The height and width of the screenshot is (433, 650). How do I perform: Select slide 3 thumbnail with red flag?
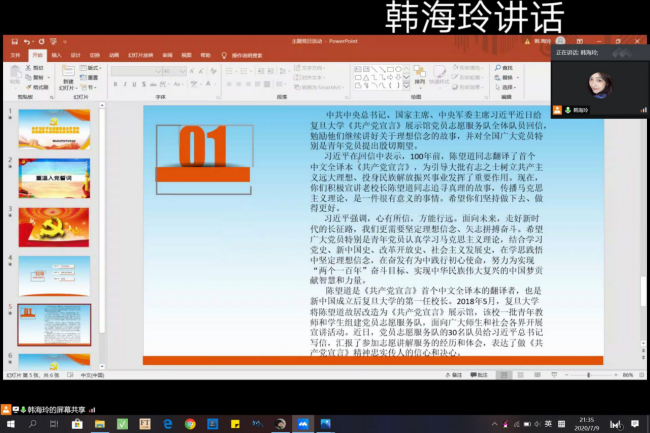[53, 226]
